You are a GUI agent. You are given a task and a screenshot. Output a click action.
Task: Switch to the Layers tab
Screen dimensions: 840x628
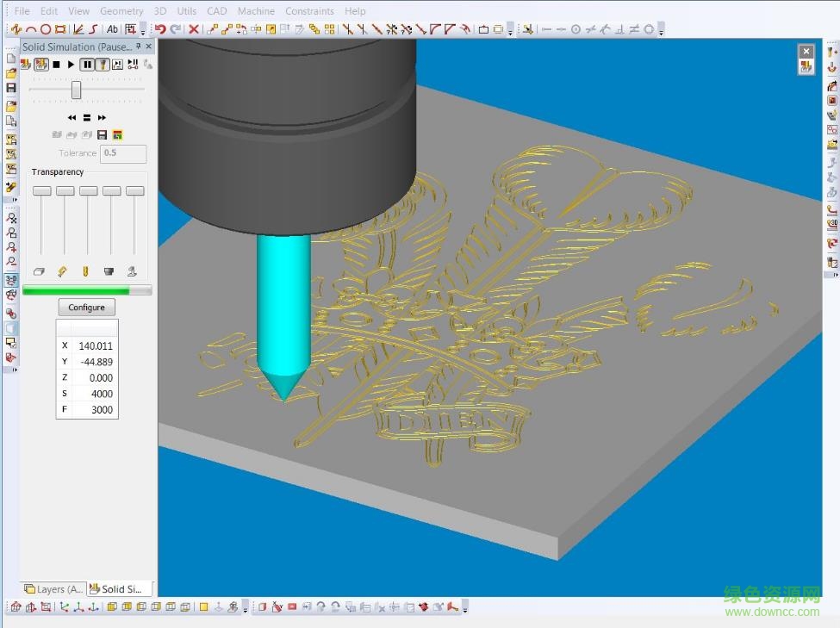[x=53, y=589]
